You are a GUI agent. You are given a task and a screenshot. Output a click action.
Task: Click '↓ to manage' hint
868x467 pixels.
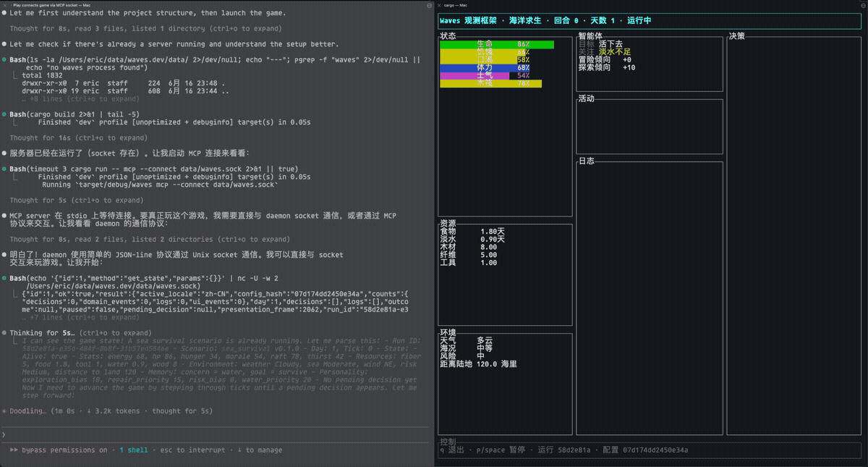click(x=260, y=450)
